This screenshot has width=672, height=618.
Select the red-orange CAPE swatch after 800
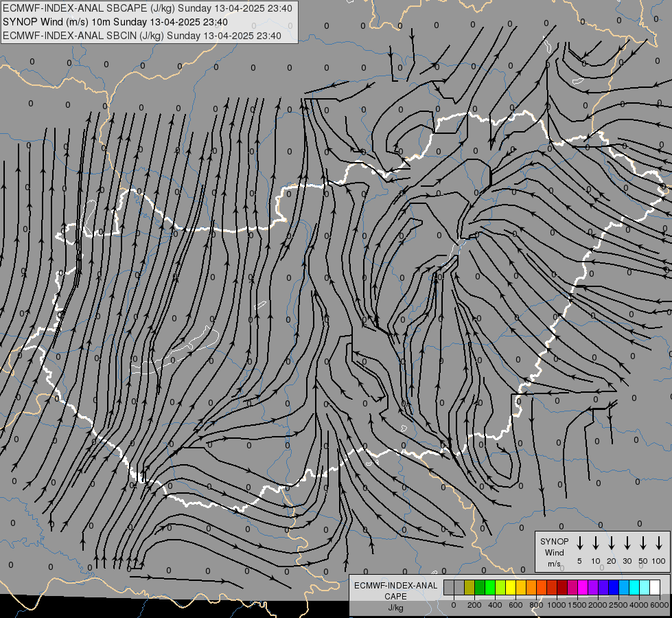[542, 587]
